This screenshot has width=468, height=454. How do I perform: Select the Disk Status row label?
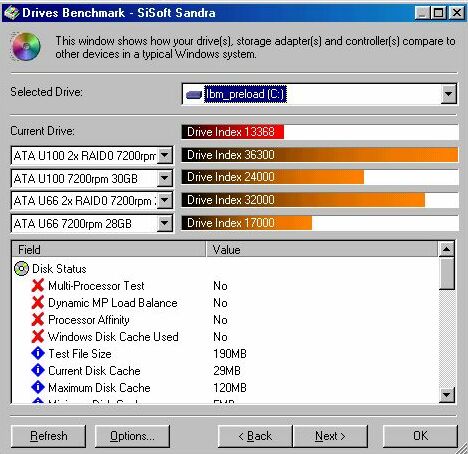click(x=59, y=269)
